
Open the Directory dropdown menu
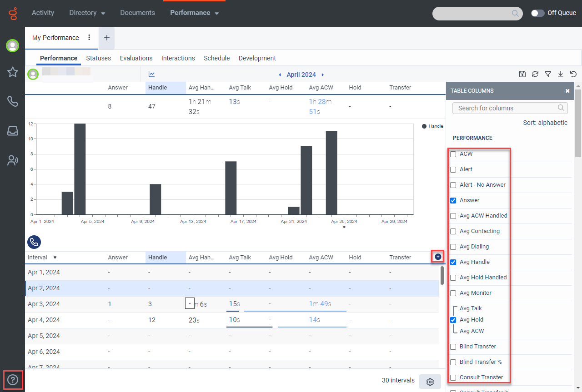click(x=87, y=13)
